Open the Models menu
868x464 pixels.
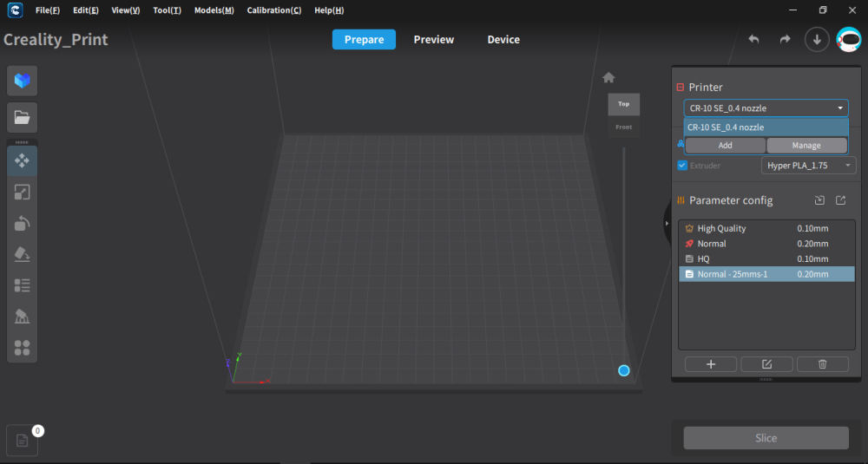[214, 10]
